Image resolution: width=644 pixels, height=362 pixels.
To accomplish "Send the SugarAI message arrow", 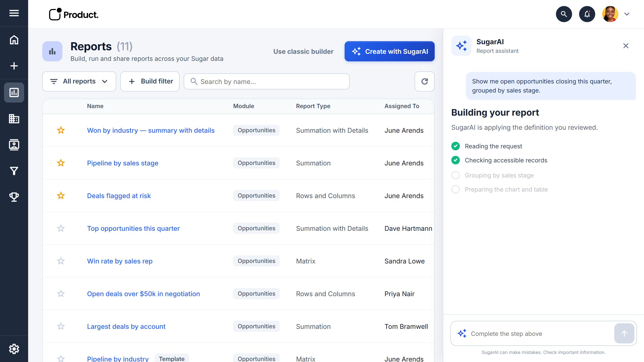I will coord(624,333).
